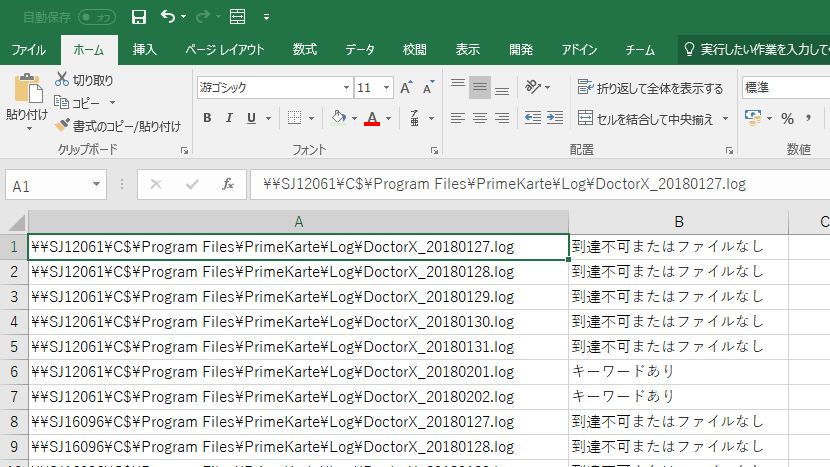The image size is (830, 467).
Task: Customize the Quick Access Toolbar
Action: 266,17
